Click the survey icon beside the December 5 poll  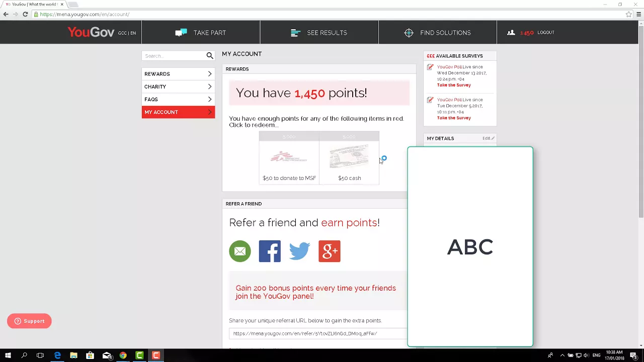430,100
